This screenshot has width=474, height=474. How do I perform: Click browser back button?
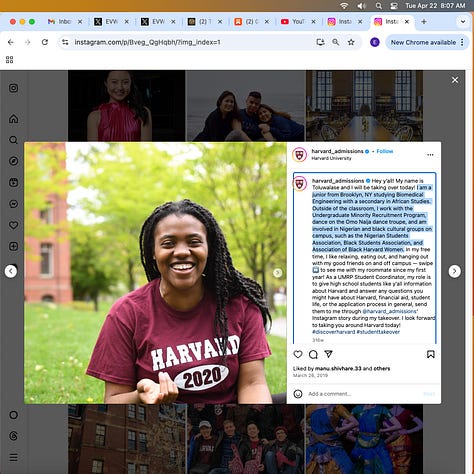(x=11, y=42)
